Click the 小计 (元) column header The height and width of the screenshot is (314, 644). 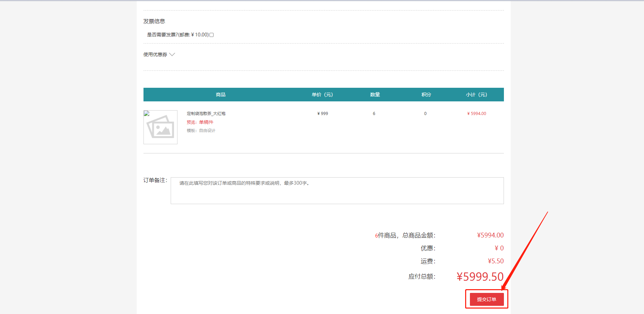point(476,95)
